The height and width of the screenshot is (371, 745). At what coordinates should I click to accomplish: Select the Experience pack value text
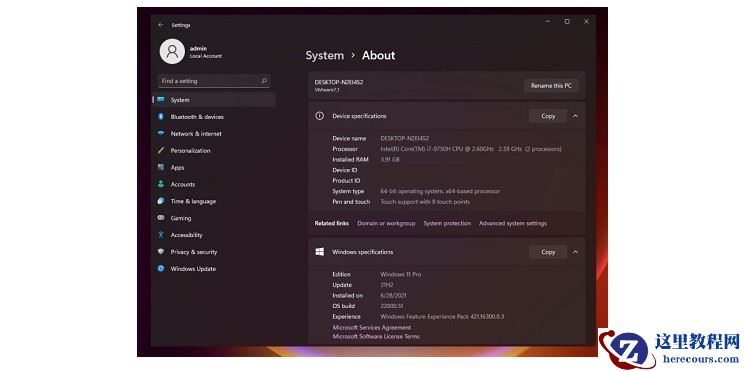[442, 316]
